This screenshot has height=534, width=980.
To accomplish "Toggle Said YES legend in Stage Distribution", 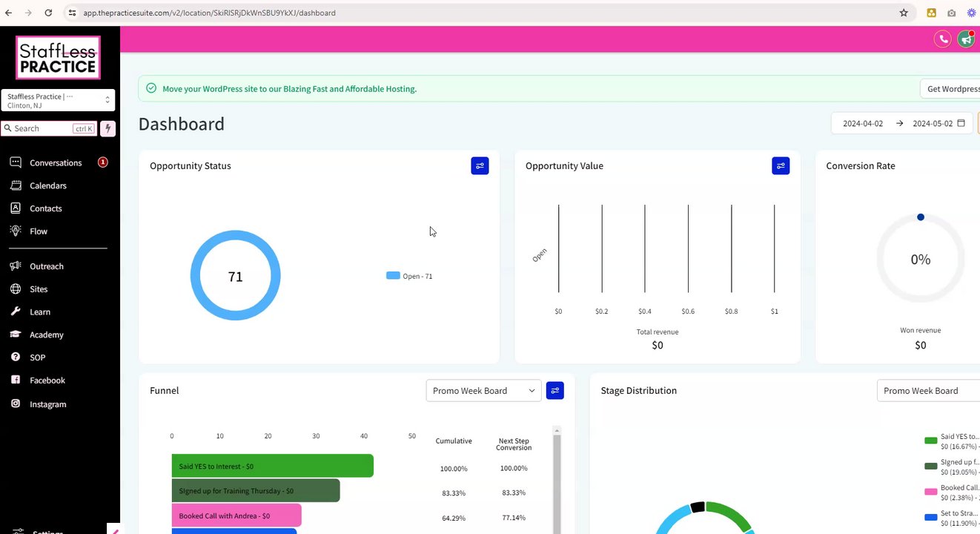I will click(952, 441).
